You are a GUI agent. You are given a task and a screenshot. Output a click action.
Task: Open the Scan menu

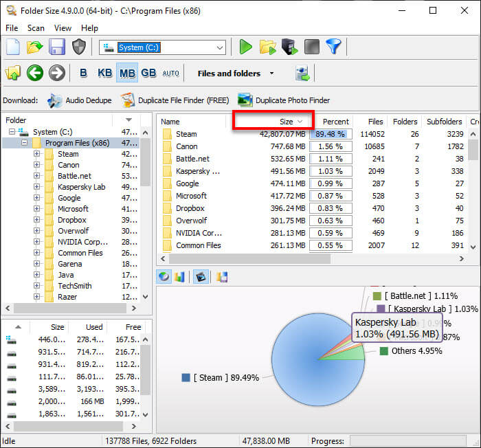coord(36,28)
